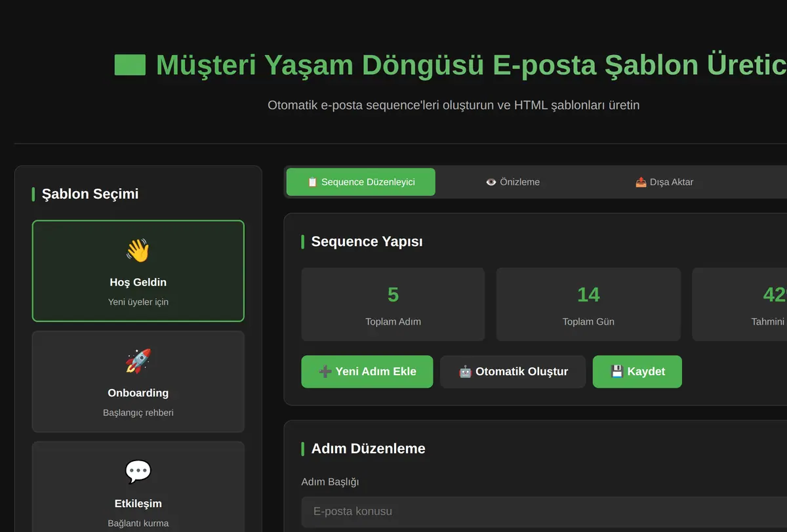Switch to the Önizleme tab
This screenshot has width=787, height=532.
point(513,182)
